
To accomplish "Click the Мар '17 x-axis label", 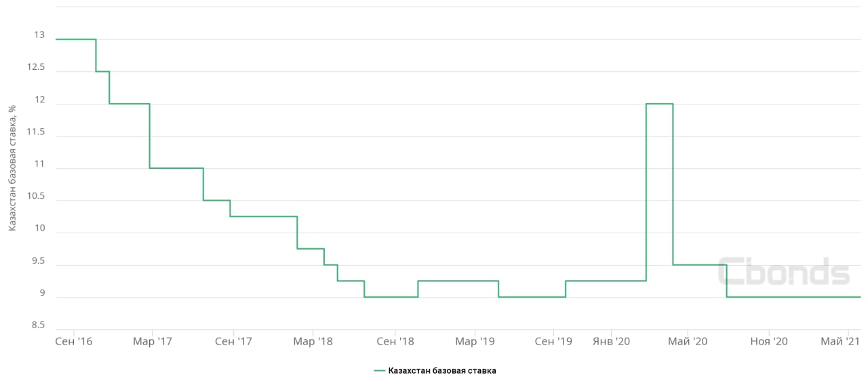I will pyautogui.click(x=153, y=342).
